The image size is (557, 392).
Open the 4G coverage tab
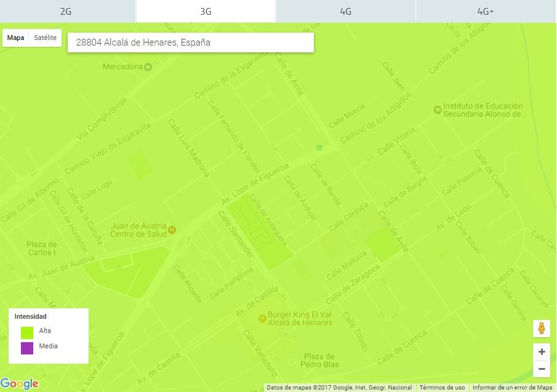coord(345,11)
